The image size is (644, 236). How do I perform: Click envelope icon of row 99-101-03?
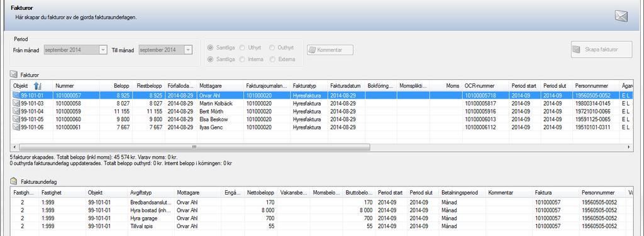pyautogui.click(x=16, y=103)
